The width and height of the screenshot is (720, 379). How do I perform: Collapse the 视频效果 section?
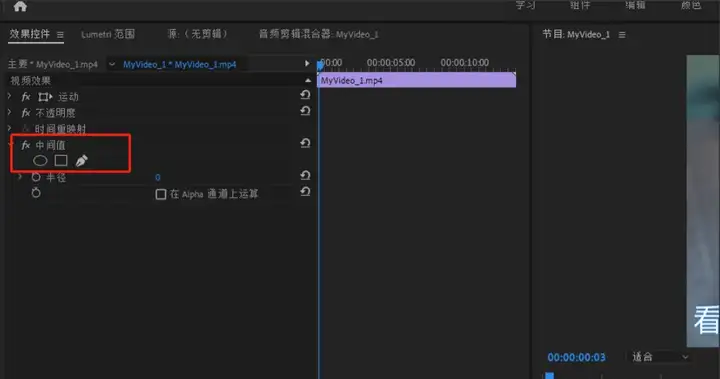tap(308, 80)
